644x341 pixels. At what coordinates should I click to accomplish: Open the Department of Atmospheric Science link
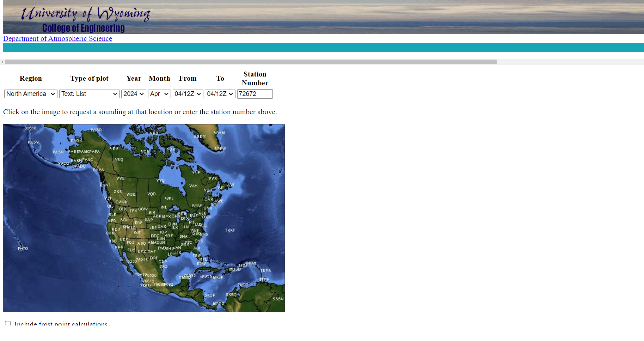(57, 38)
